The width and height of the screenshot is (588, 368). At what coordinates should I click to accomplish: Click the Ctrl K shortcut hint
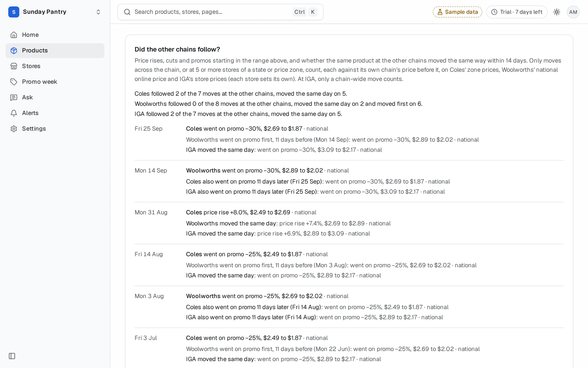coord(305,12)
